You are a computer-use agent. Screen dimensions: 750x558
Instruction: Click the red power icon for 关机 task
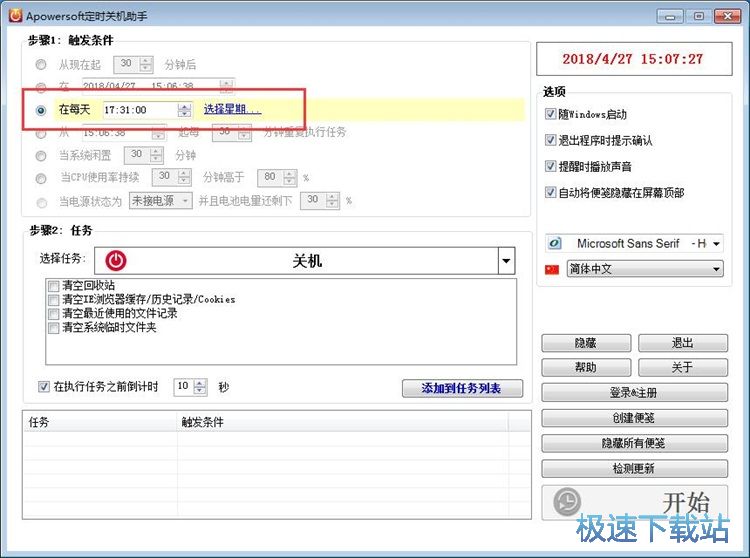pos(116,261)
